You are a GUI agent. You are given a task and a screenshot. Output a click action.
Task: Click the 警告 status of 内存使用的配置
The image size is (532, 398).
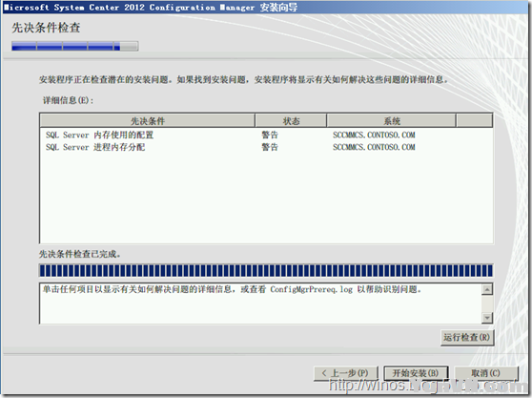point(270,135)
